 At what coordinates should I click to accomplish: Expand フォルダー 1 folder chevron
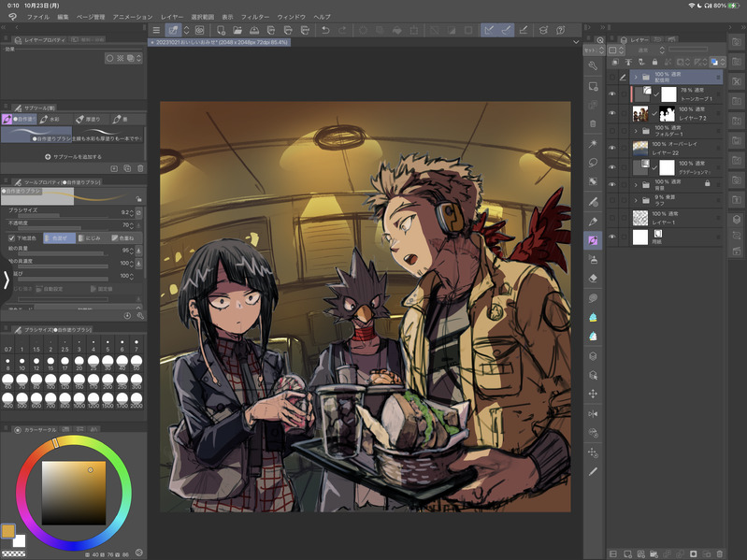(636, 131)
